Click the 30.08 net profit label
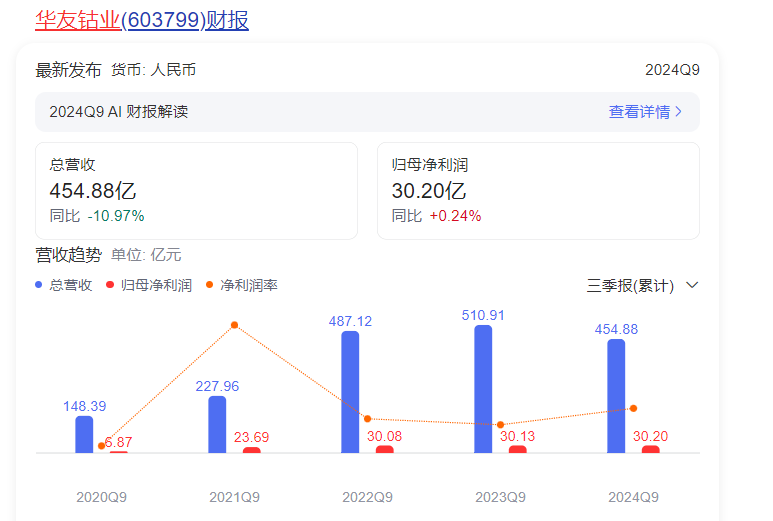773x521 pixels. [385, 436]
